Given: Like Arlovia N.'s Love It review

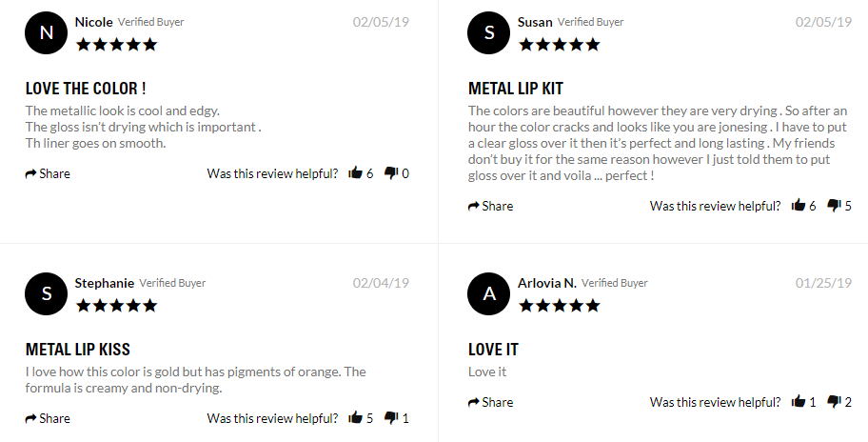Looking at the screenshot, I should coord(799,402).
